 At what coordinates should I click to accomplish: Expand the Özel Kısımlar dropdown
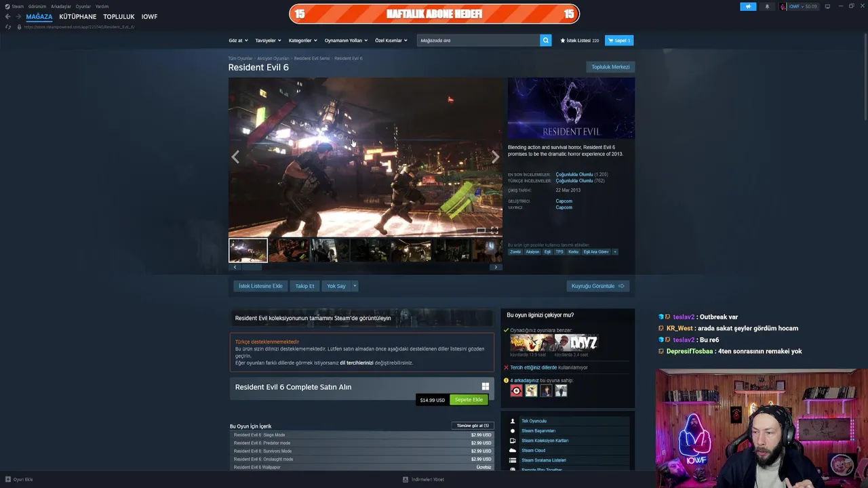tap(391, 40)
